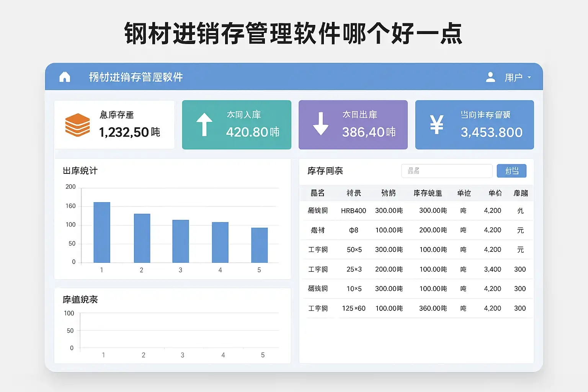Click the 单位 column header
The width and height of the screenshot is (588, 392).
tap(464, 193)
